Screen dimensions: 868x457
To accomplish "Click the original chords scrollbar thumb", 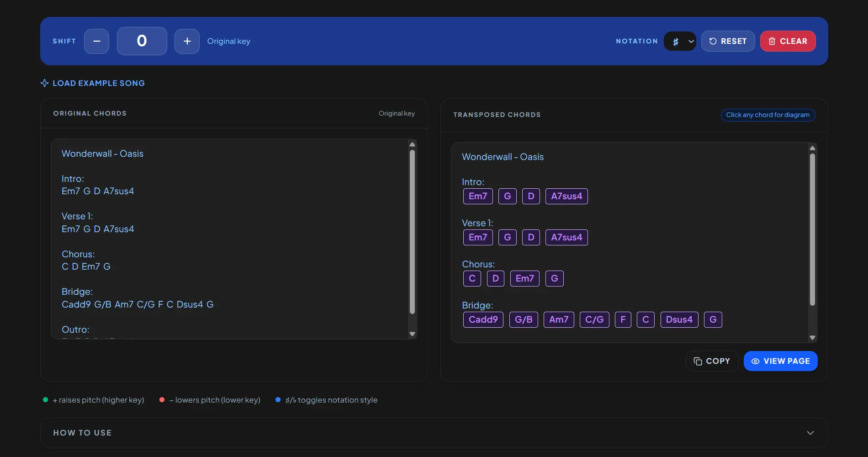I will pyautogui.click(x=412, y=232).
